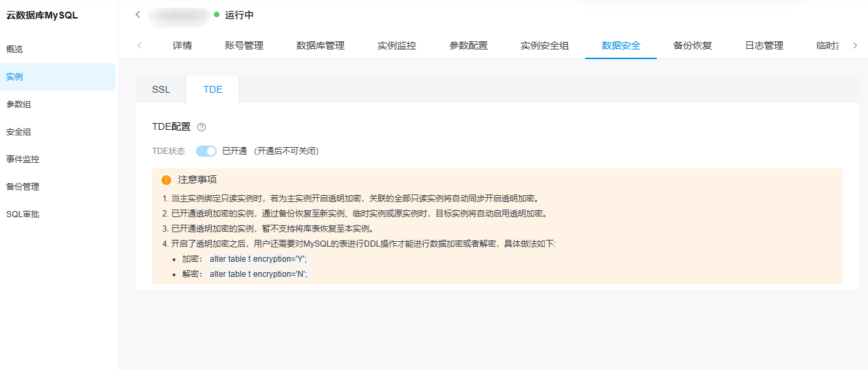Open the 账号管理 tab
The height and width of the screenshot is (369, 868).
click(244, 45)
